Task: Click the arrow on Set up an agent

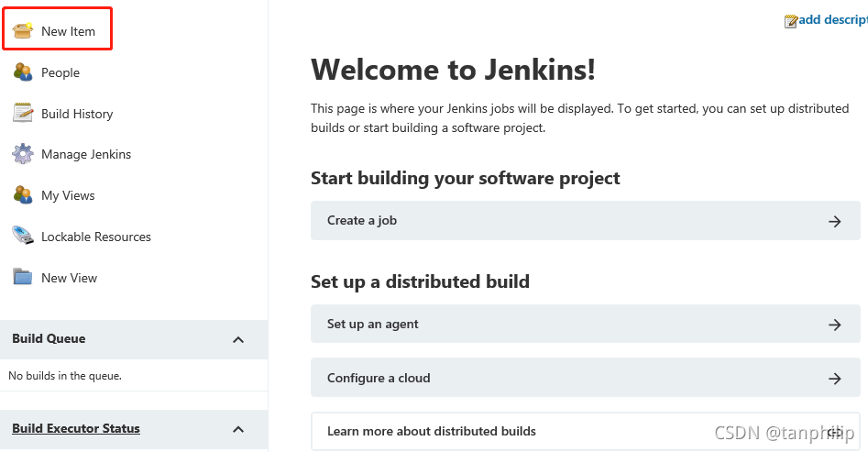Action: point(835,325)
